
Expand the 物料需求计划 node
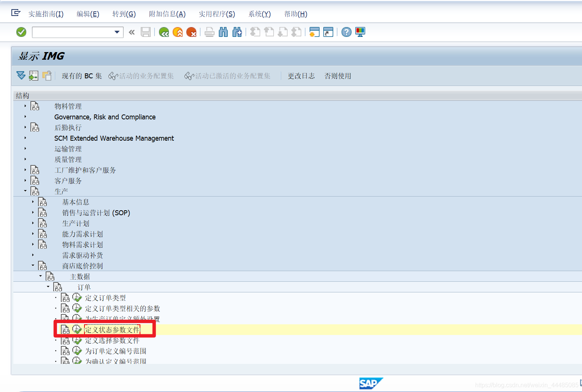33,244
